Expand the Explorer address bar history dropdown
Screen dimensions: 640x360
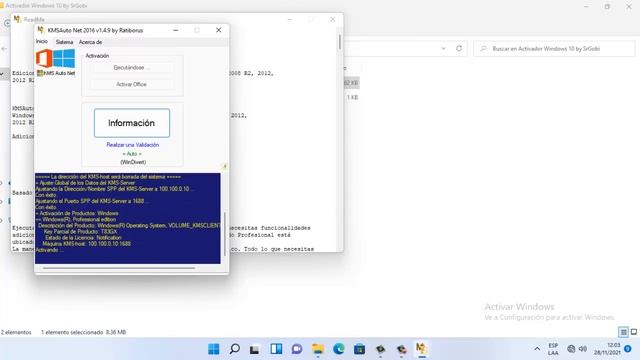pyautogui.click(x=444, y=48)
